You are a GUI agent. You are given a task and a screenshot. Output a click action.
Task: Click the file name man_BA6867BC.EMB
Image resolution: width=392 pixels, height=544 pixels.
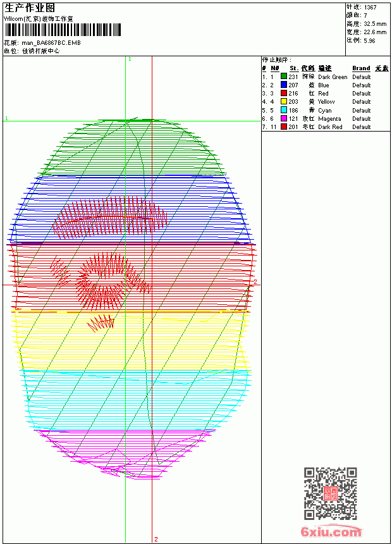51,43
